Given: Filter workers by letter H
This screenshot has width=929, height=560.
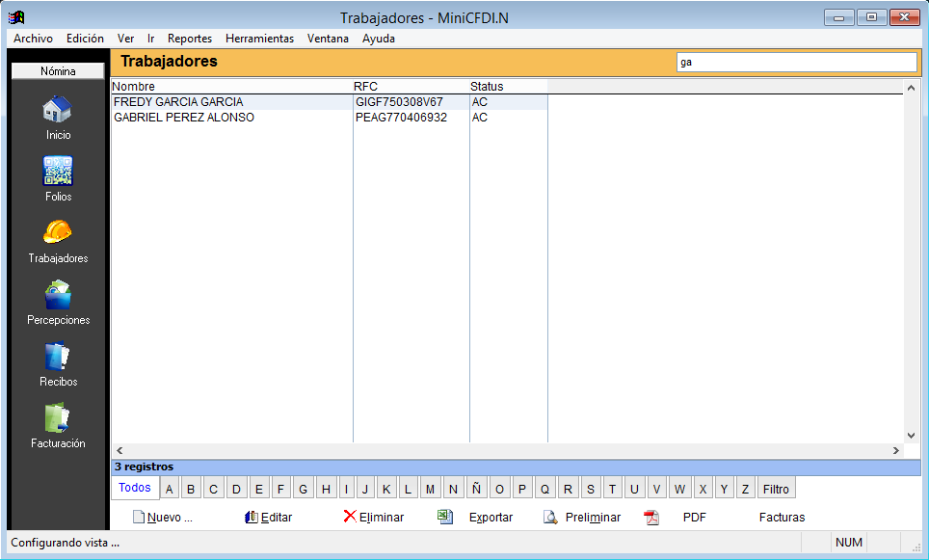Looking at the screenshot, I should (326, 489).
